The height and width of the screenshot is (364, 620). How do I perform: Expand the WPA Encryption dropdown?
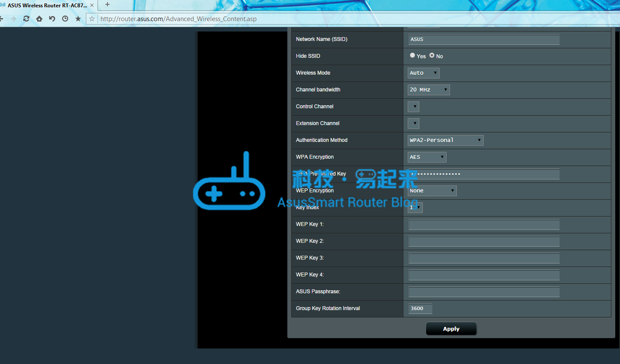pos(427,157)
